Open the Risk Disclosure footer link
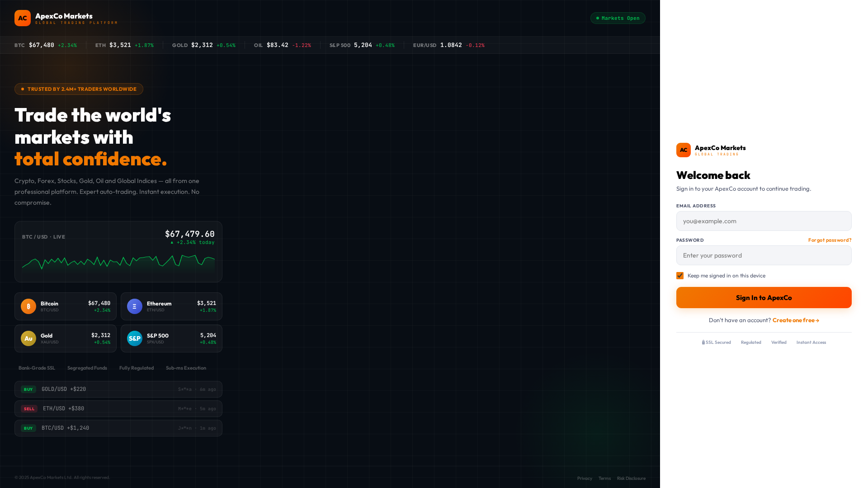 pos(631,478)
